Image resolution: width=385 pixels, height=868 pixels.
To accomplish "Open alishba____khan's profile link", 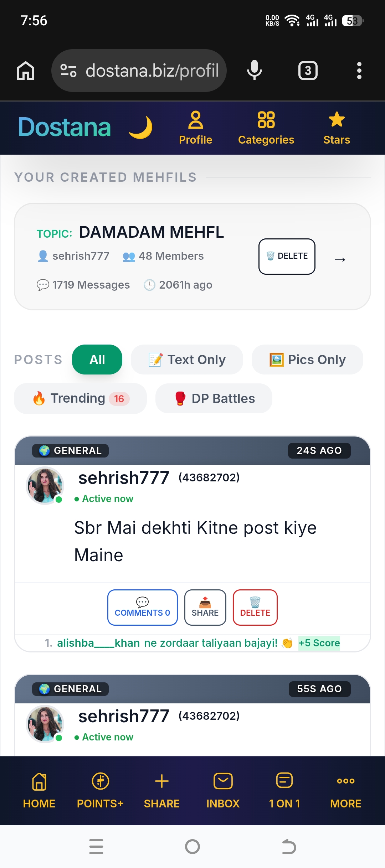I will tap(98, 643).
